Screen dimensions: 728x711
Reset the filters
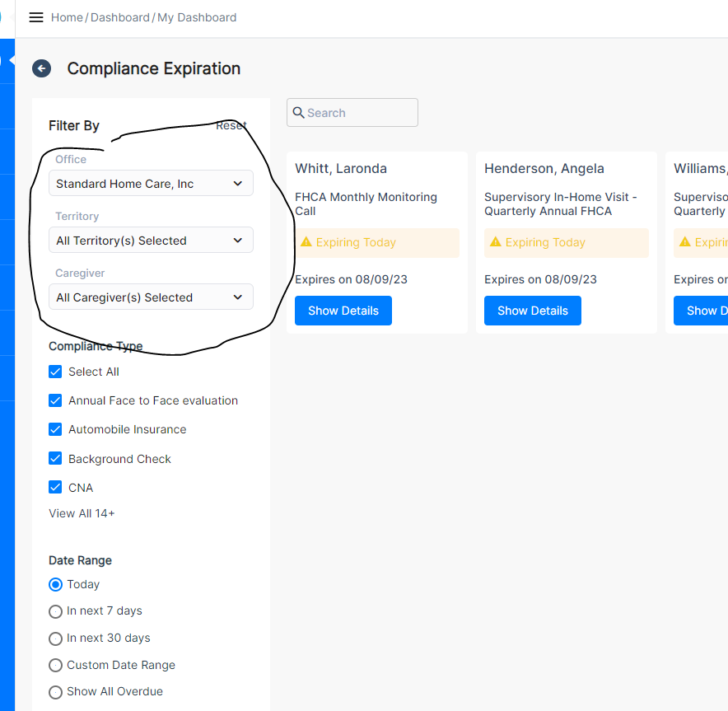coord(231,125)
